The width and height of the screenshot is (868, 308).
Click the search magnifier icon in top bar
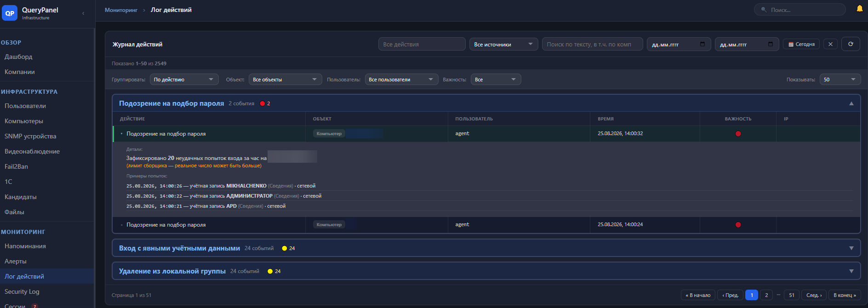[x=764, y=10]
